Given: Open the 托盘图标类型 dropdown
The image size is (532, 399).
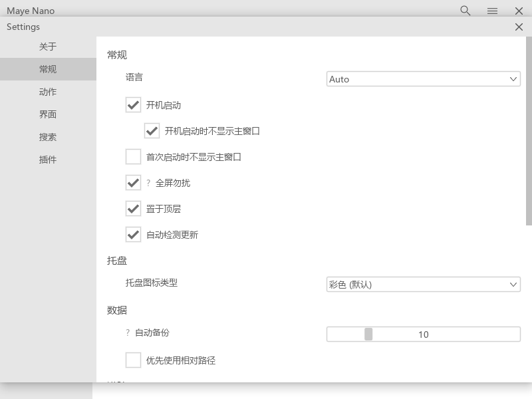Looking at the screenshot, I should coord(423,284).
